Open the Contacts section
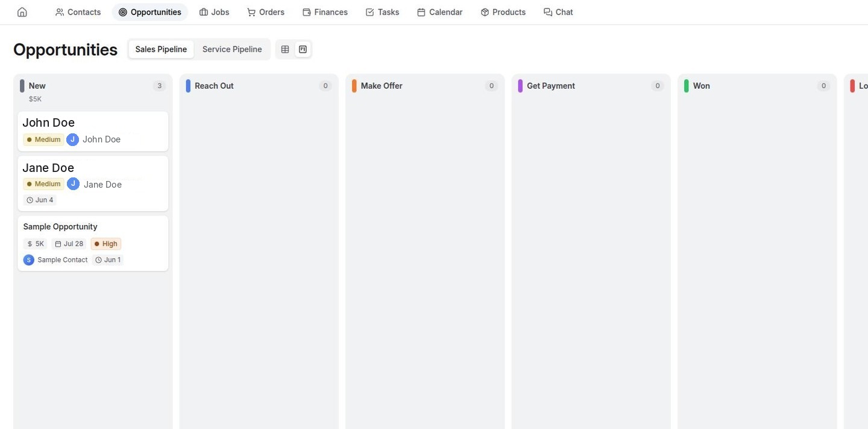Image resolution: width=868 pixels, height=429 pixels. tap(78, 12)
